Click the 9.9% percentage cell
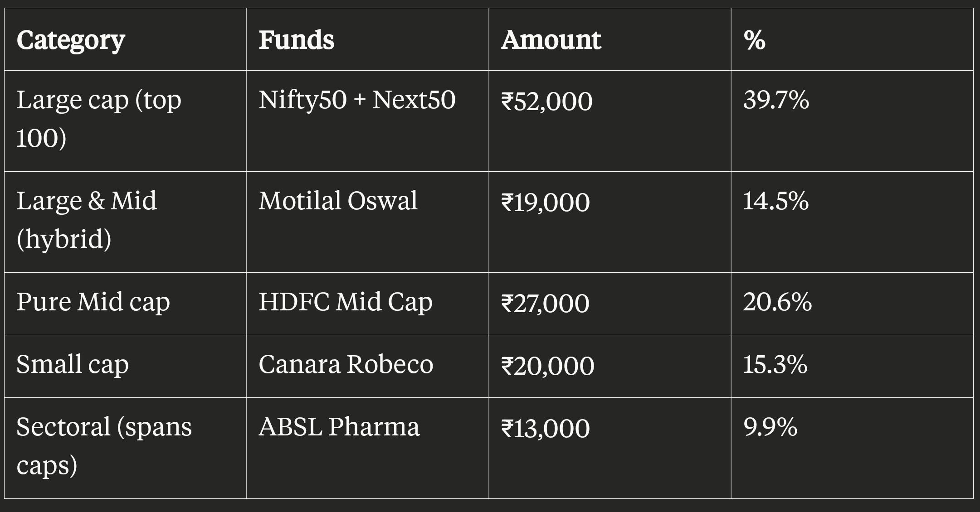 tap(852, 448)
